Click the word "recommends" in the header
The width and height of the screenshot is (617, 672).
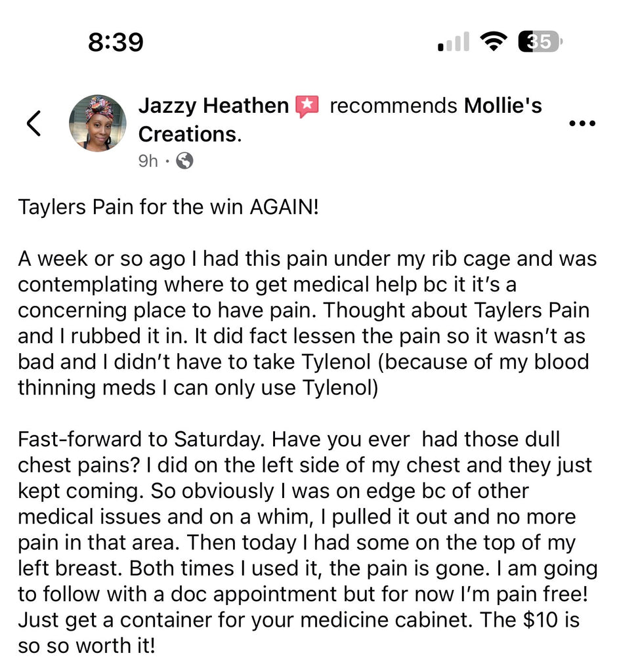[x=393, y=106]
